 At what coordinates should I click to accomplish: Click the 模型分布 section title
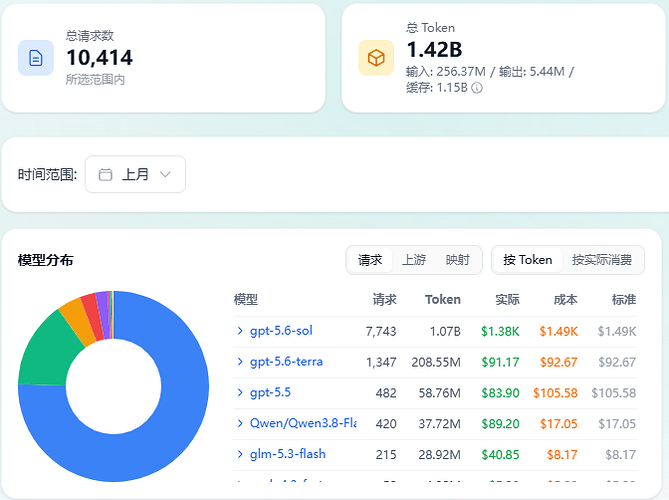(46, 260)
